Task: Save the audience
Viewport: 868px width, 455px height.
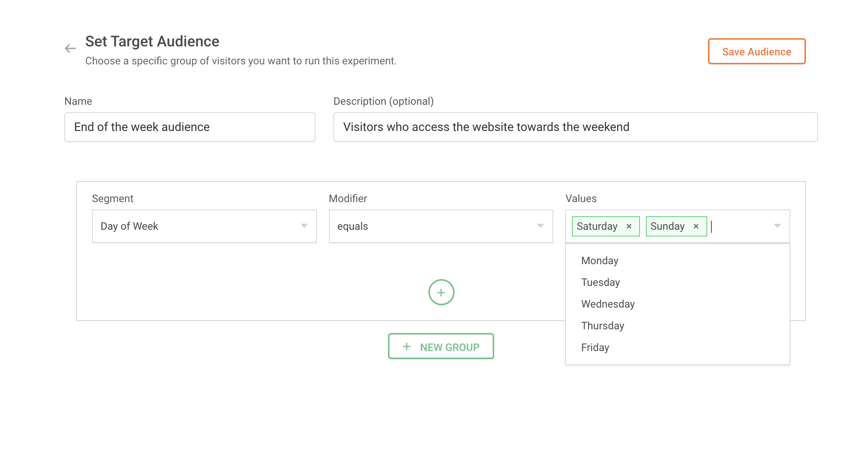Action: (x=757, y=52)
